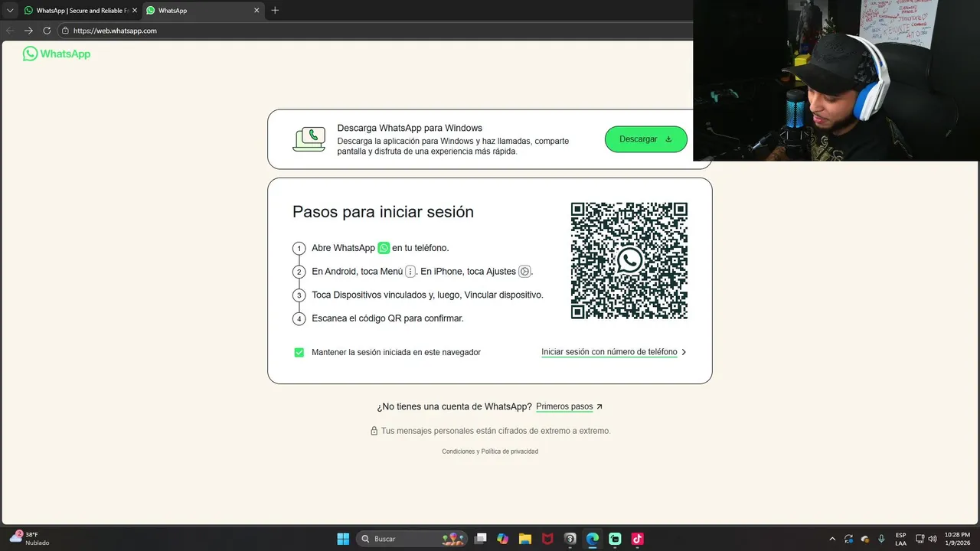Click the WhatsApp logo in page header
Viewport: 980px width, 551px height.
(x=57, y=54)
